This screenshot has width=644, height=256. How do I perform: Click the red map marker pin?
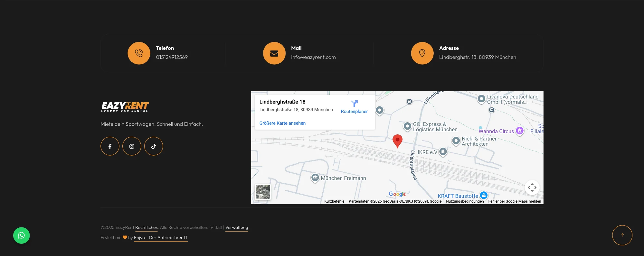pyautogui.click(x=397, y=141)
